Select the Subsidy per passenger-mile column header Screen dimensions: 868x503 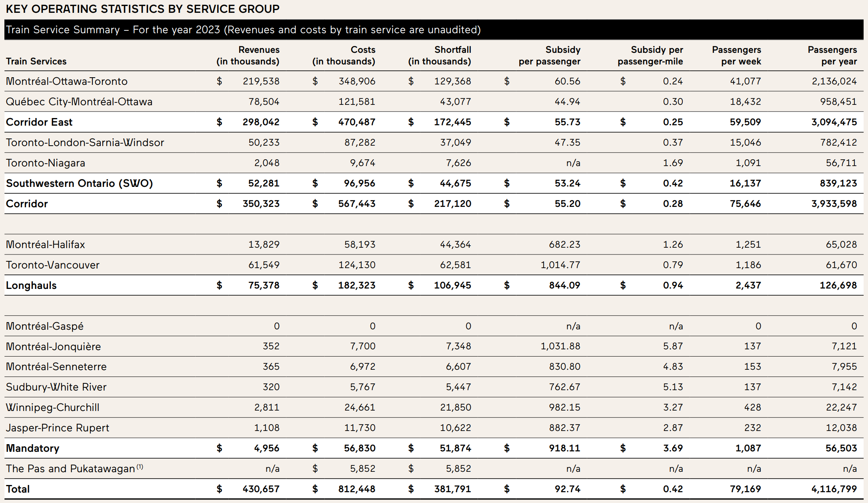(650, 56)
